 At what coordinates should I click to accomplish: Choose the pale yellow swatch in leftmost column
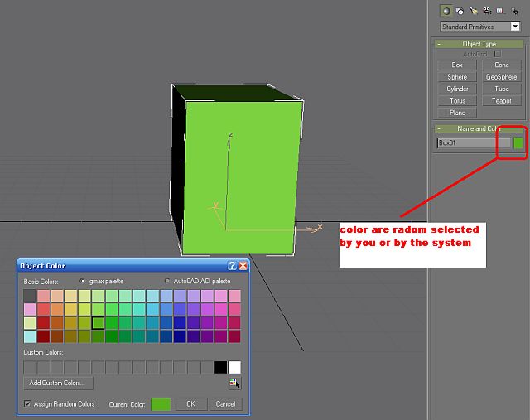[x=30, y=322]
